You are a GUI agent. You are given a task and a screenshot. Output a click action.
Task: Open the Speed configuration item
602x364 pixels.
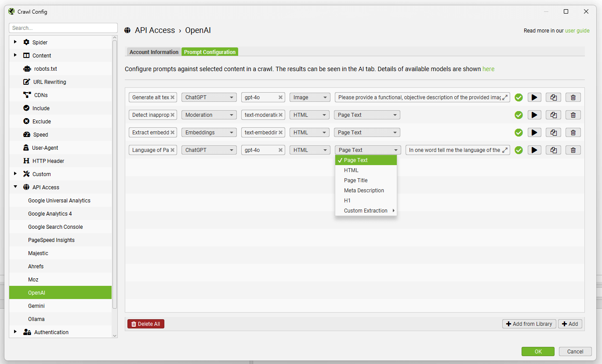tap(40, 135)
